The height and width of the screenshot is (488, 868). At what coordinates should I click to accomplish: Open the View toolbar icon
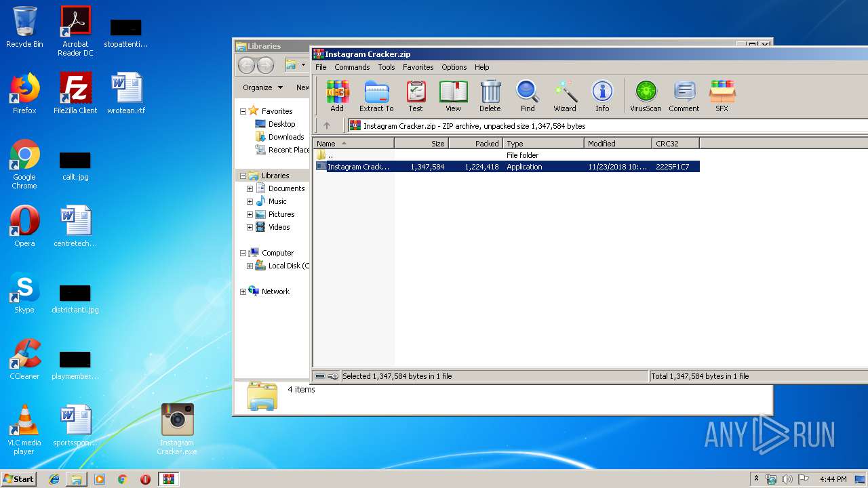(453, 96)
